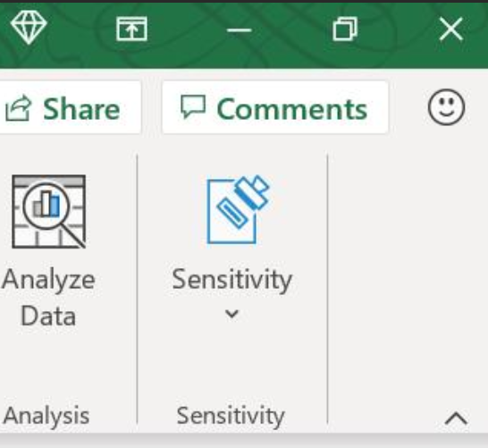Collapse the ribbon with the up chevron
Screen dimensions: 488x448
tap(456, 418)
